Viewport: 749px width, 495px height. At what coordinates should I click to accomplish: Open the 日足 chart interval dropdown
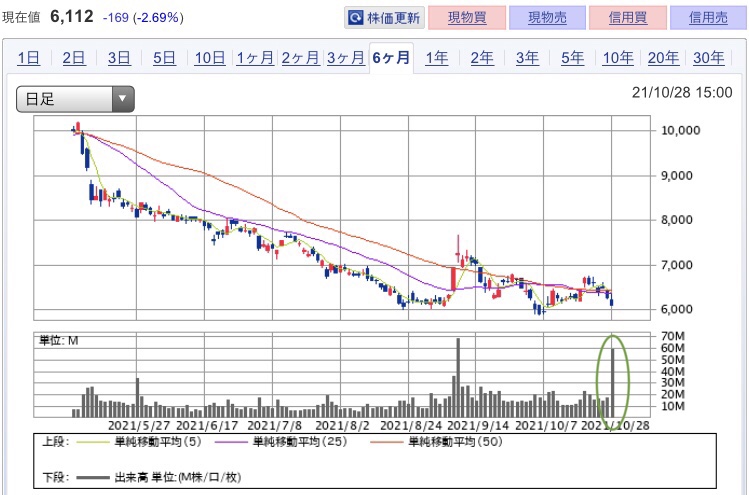[75, 98]
